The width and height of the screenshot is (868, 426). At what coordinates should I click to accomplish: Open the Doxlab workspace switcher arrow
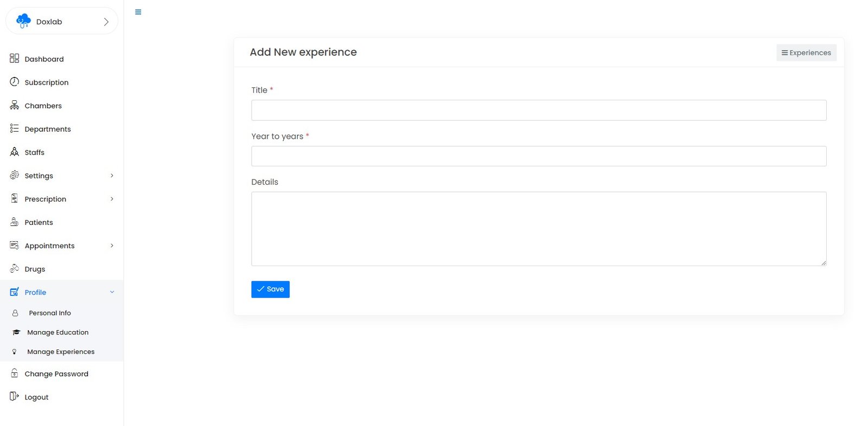tap(106, 22)
